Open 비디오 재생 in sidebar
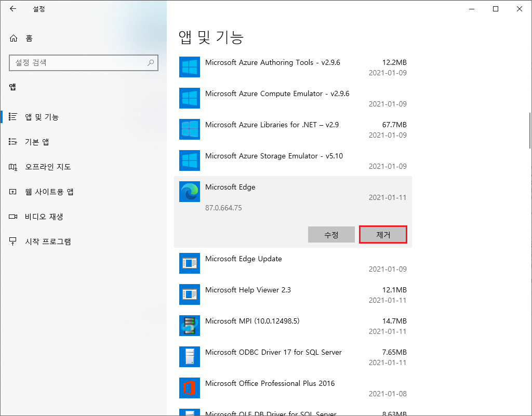The image size is (532, 416). 44,217
